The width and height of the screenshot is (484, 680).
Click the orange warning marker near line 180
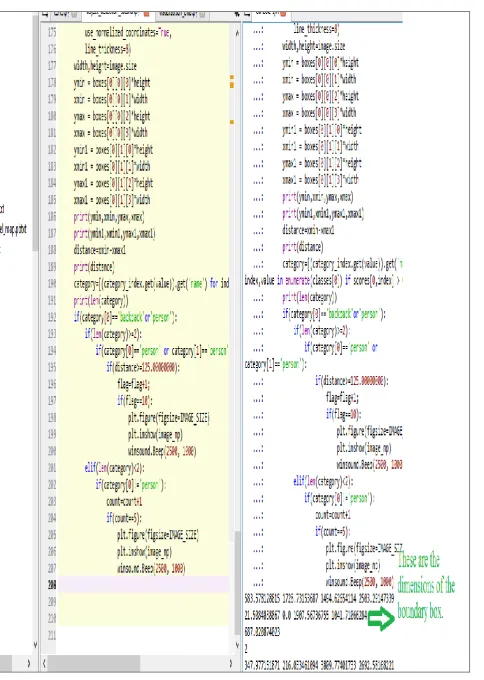(232, 122)
